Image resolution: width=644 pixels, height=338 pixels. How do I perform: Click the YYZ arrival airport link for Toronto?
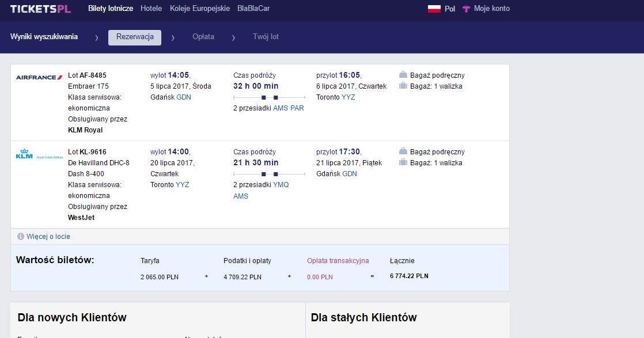click(348, 97)
